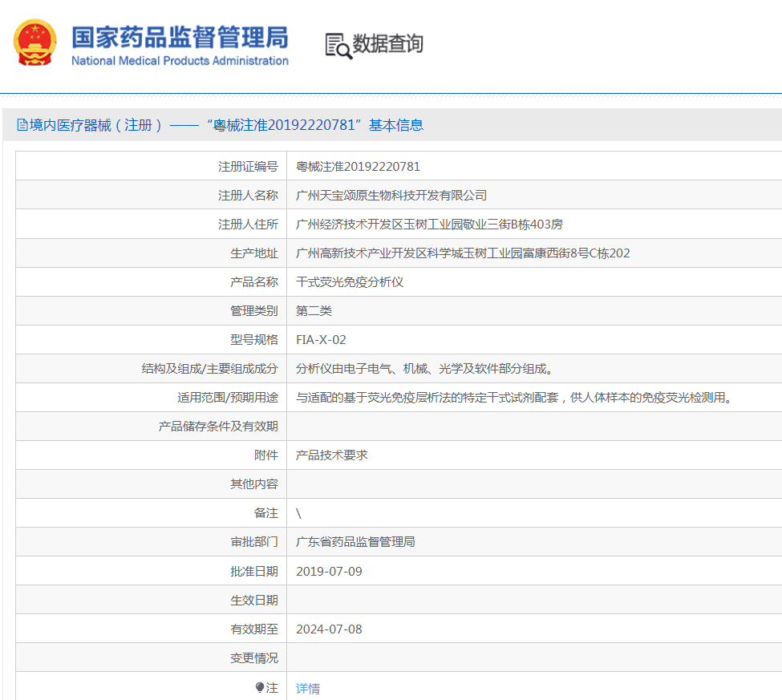
Task: Click the 产品储存条件及有效期 label
Action: tap(218, 427)
